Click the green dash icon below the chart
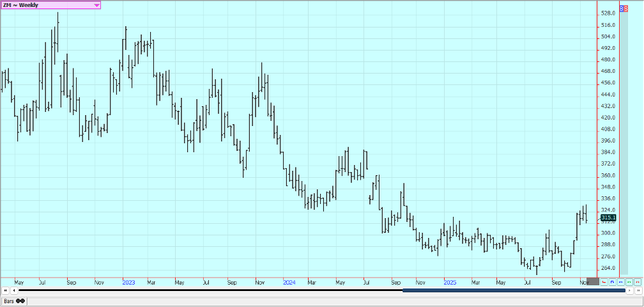 pyautogui.click(x=629, y=281)
